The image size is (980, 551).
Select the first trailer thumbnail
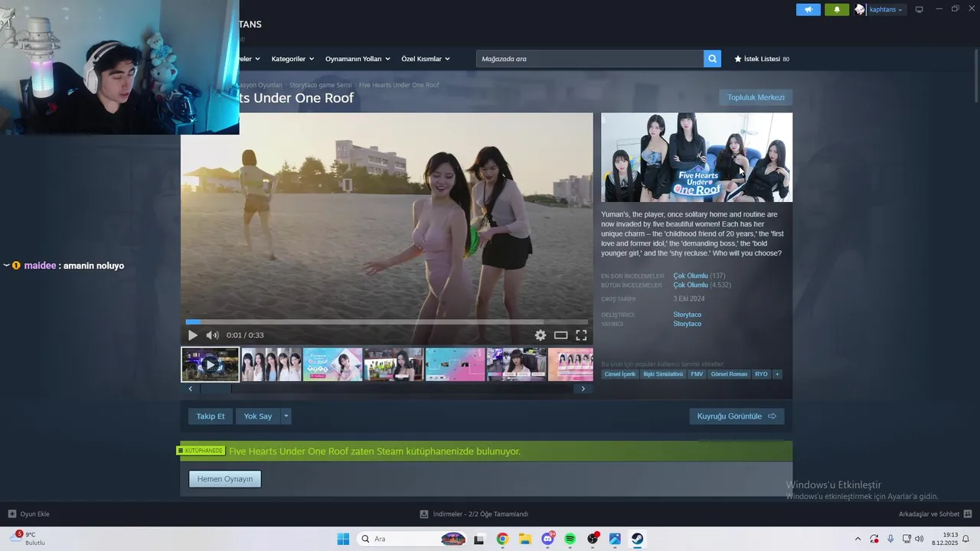tap(211, 364)
